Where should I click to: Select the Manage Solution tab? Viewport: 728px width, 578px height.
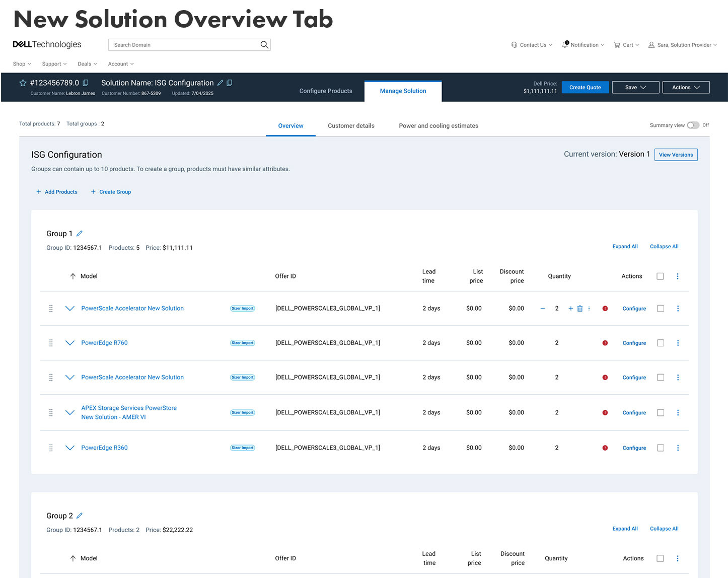point(403,91)
